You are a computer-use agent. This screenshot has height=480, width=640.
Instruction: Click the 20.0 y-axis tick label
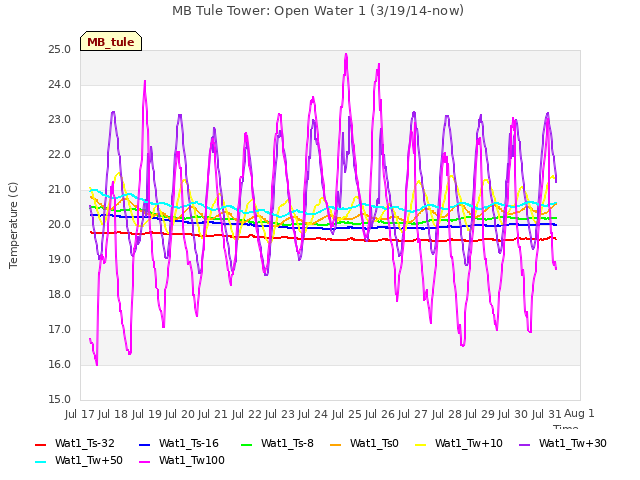(x=60, y=225)
